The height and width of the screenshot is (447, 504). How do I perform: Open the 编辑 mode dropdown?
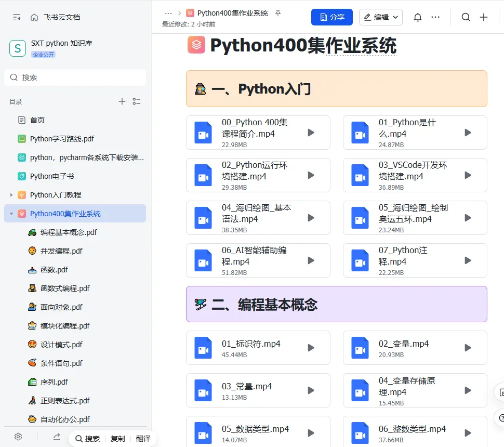(x=380, y=17)
